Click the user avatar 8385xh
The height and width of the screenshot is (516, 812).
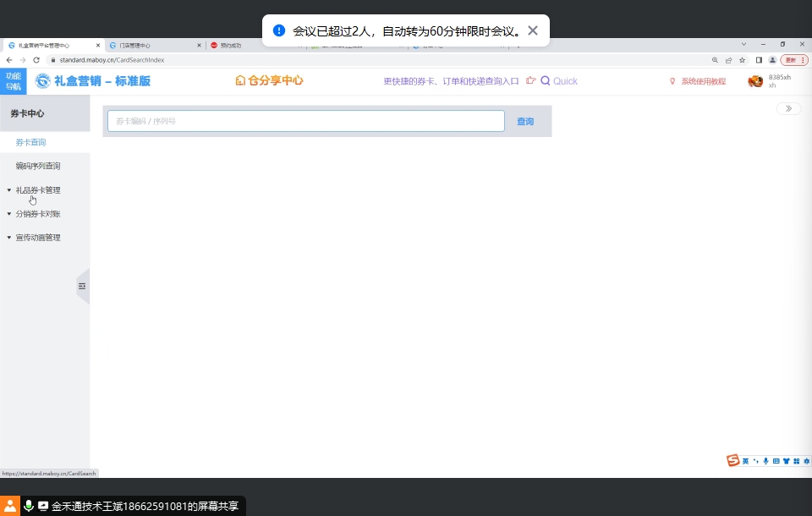(x=755, y=81)
